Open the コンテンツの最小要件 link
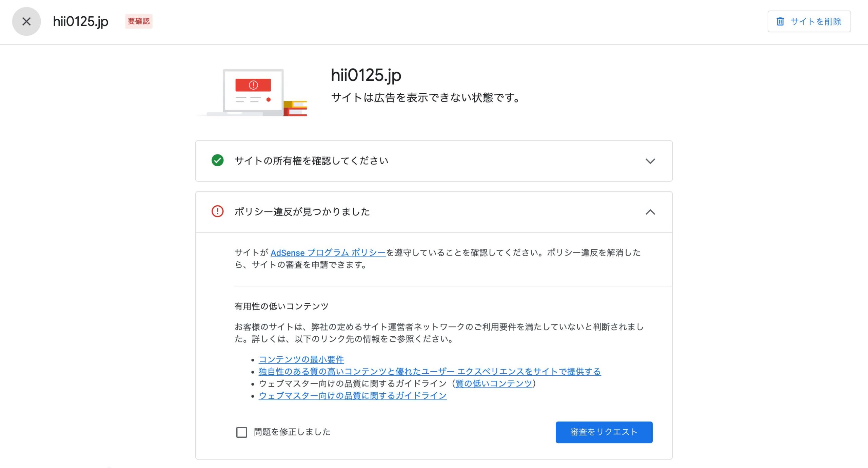The height and width of the screenshot is (468, 868). pos(301,359)
